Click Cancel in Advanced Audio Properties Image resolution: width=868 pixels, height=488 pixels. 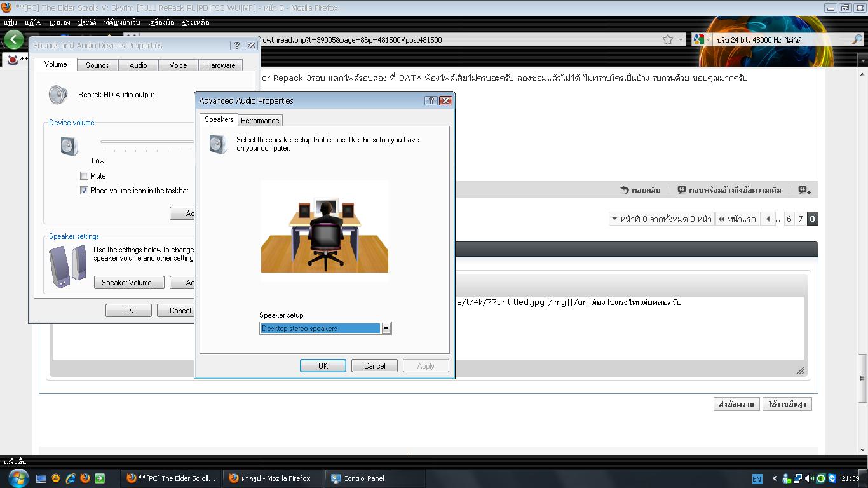[374, 365]
